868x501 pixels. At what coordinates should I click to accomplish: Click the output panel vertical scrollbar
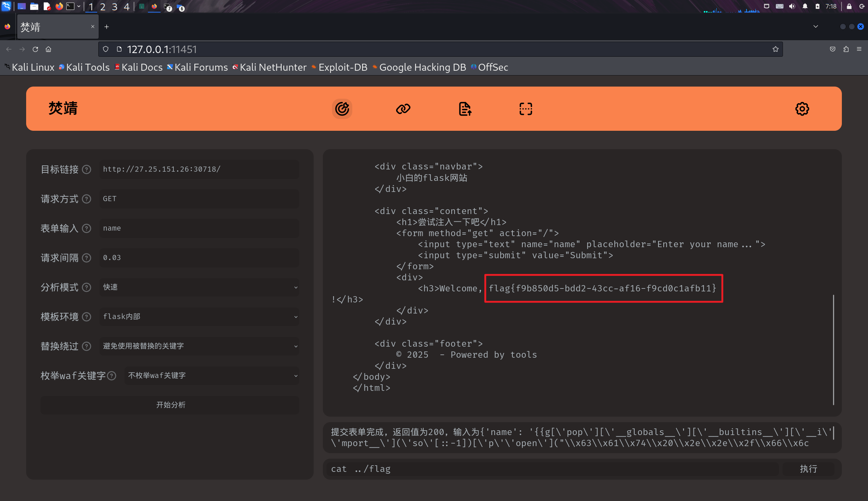point(833,349)
